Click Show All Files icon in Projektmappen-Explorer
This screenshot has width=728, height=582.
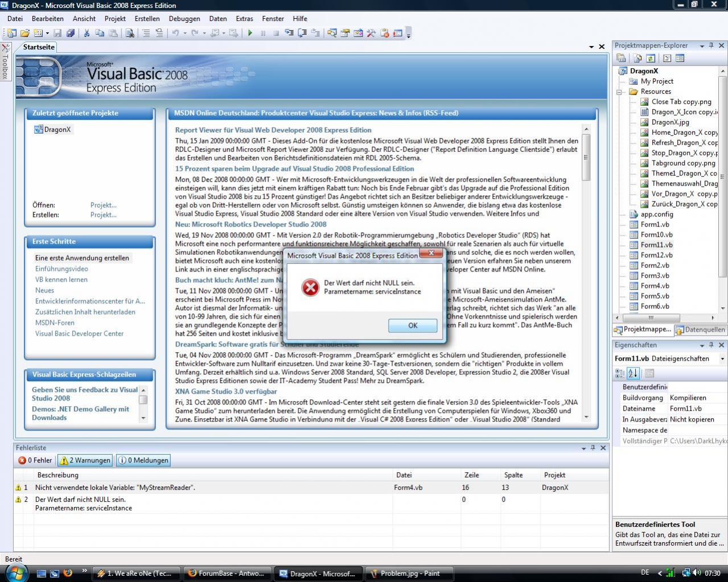click(637, 58)
